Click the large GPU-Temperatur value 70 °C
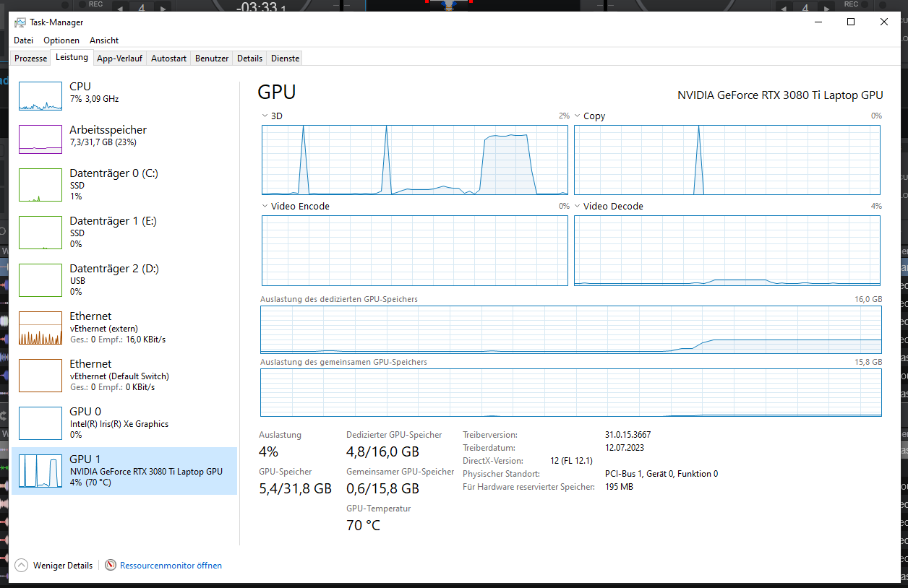Image resolution: width=908 pixels, height=588 pixels. 363,525
